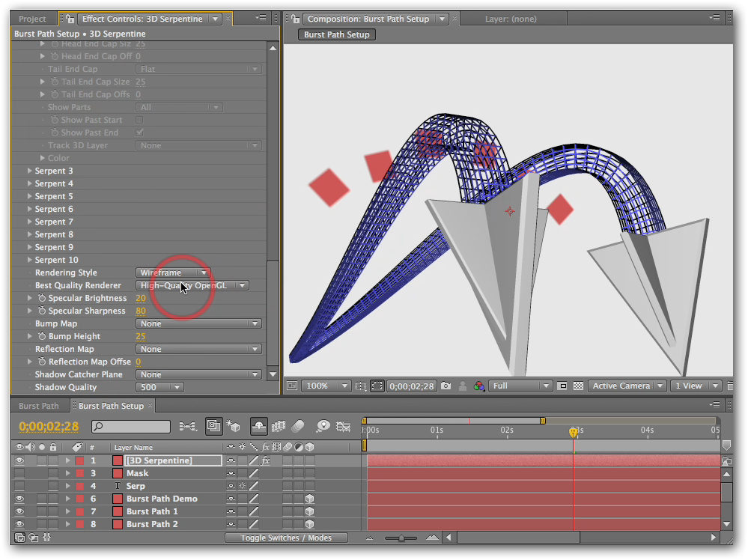Expand the Serpent 3 property group

pyautogui.click(x=29, y=171)
